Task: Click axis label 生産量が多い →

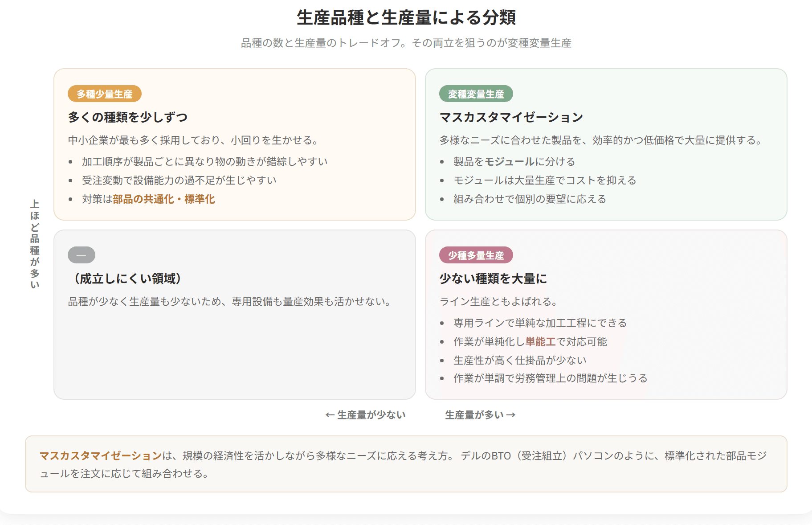Action: (x=480, y=415)
